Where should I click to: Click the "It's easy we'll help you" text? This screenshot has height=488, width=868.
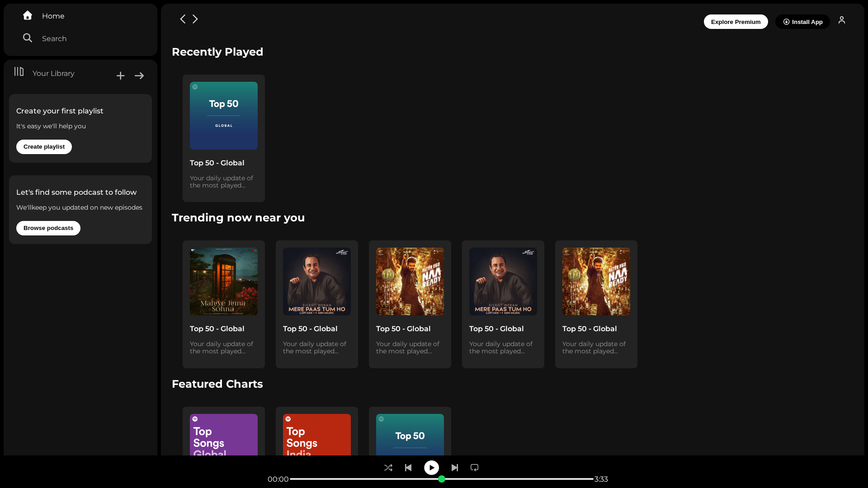[x=51, y=126]
